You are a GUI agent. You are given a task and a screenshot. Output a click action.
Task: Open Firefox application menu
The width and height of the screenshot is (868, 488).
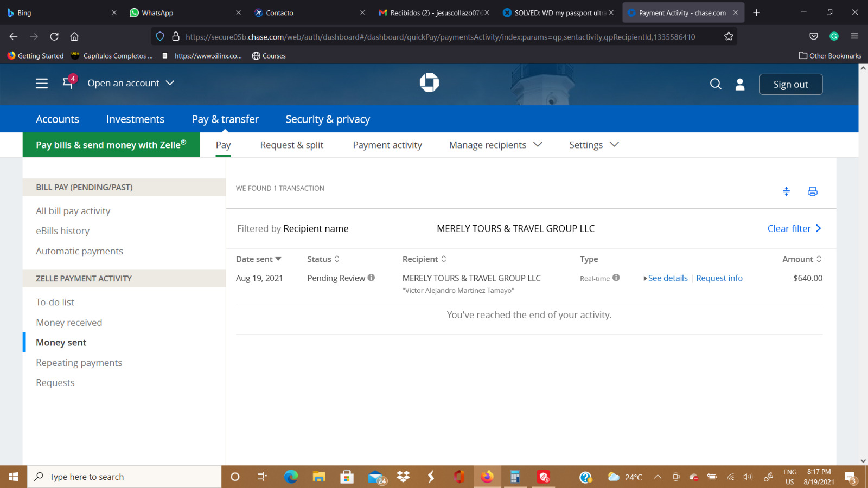pyautogui.click(x=854, y=36)
